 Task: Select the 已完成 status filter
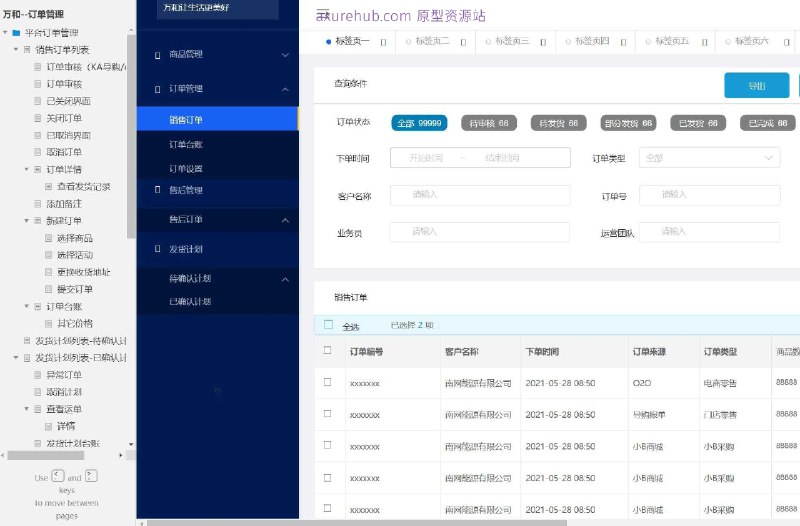768,123
